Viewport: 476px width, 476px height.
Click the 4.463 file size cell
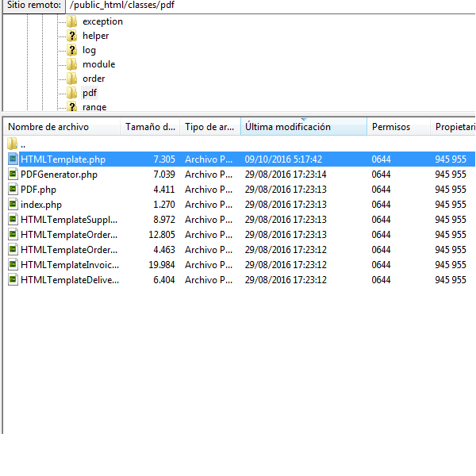(x=164, y=250)
